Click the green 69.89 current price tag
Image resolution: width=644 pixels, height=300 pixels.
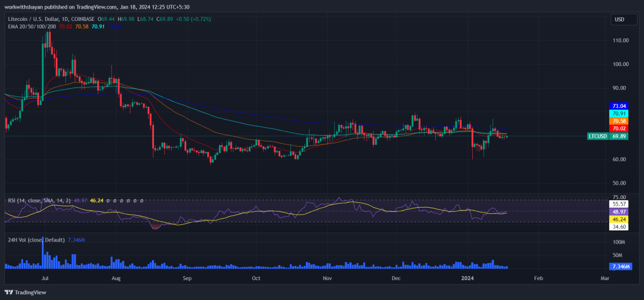(619, 136)
